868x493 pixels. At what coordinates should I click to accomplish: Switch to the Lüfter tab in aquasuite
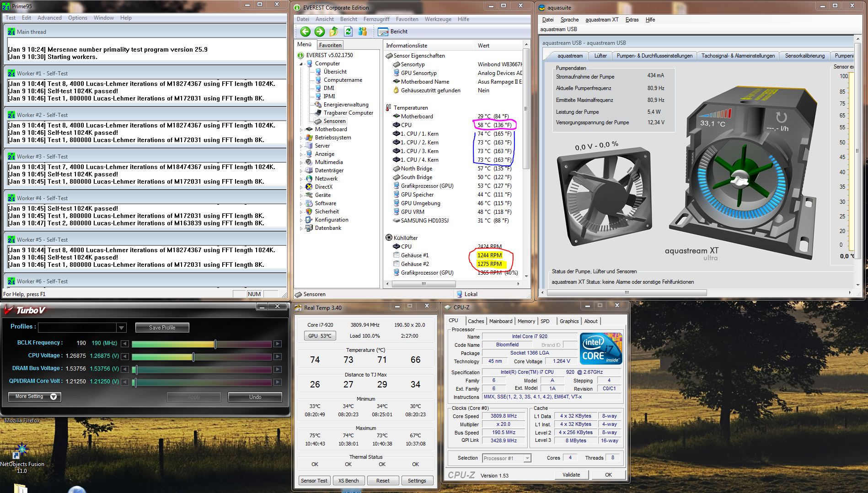[600, 56]
